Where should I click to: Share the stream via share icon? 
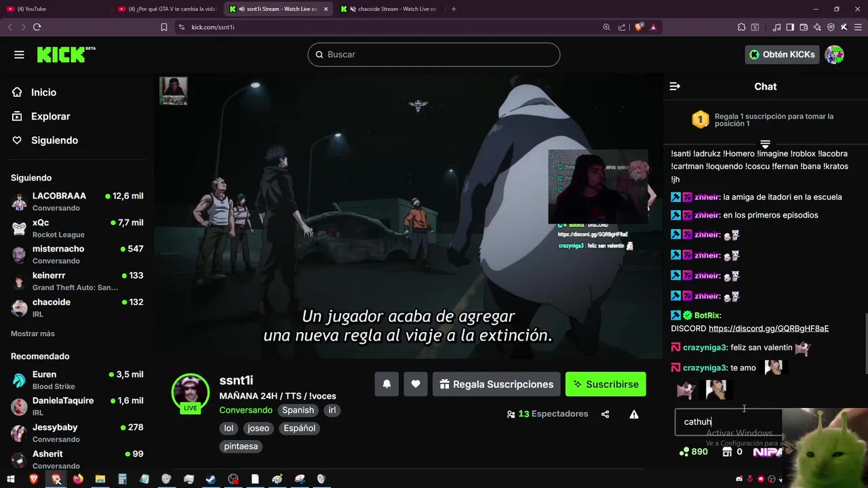click(605, 414)
